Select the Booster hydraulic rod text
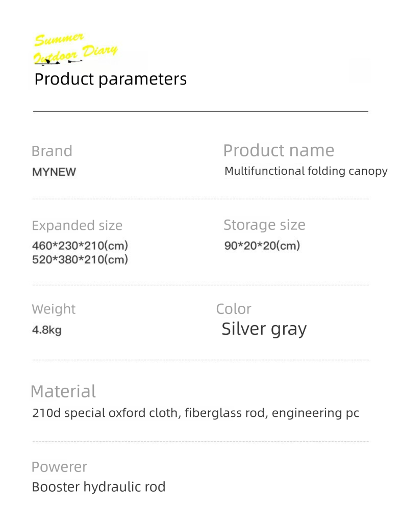Viewport: 403px width, 532px height. [99, 487]
